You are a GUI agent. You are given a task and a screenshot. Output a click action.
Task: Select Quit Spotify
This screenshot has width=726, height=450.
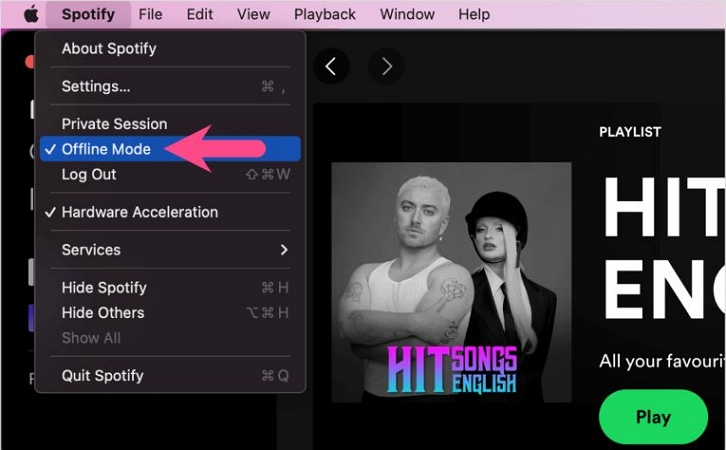click(x=102, y=376)
